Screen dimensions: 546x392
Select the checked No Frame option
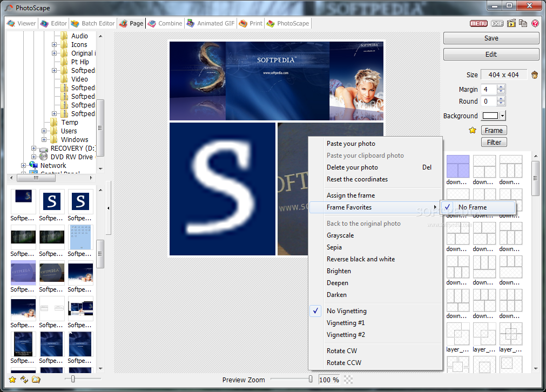click(473, 207)
